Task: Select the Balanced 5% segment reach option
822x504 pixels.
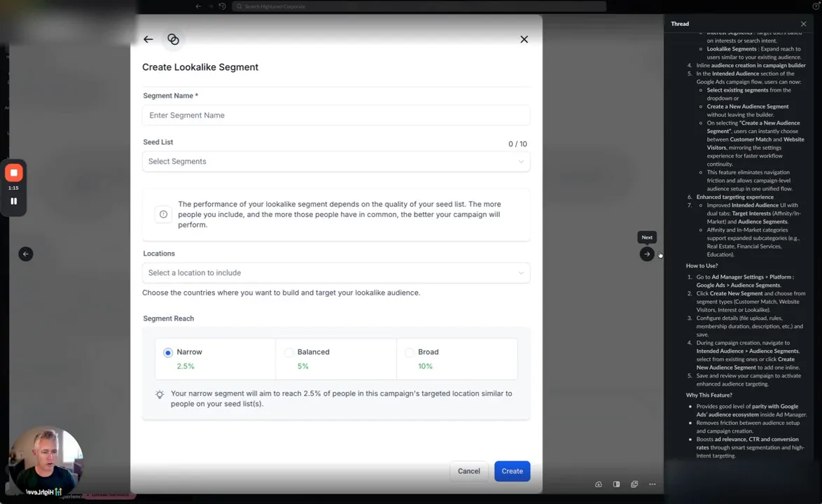Action: pyautogui.click(x=288, y=352)
